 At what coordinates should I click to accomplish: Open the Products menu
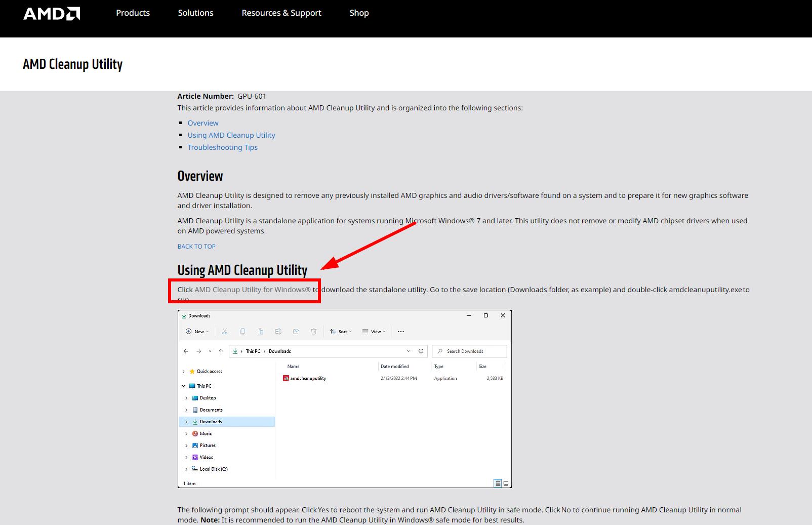click(x=133, y=13)
